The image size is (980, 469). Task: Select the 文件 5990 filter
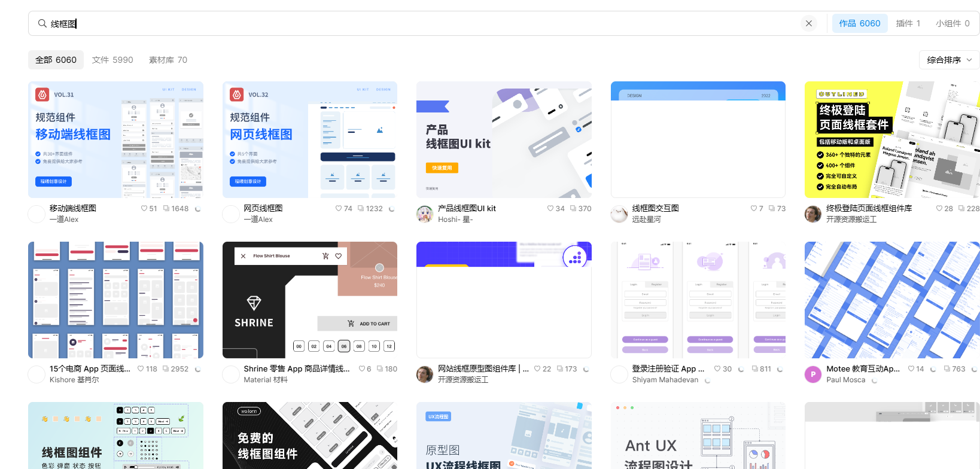(x=112, y=60)
